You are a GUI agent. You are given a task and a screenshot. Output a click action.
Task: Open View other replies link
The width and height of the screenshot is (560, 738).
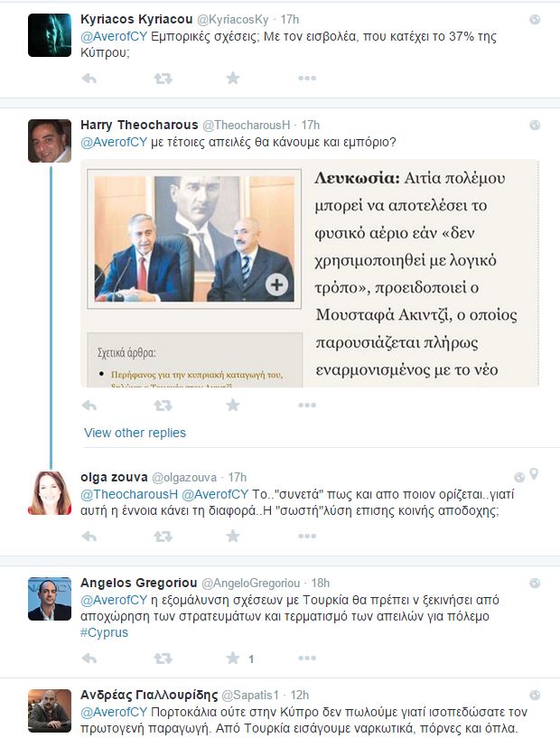[135, 433]
